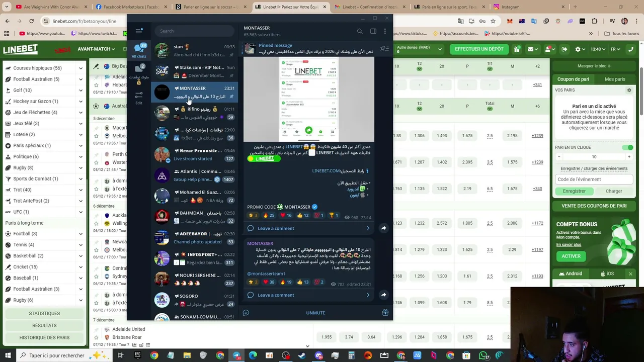Expand the TI1 market dropdown arrow
Viewport: 644px width, 362px height.
coord(490,70)
